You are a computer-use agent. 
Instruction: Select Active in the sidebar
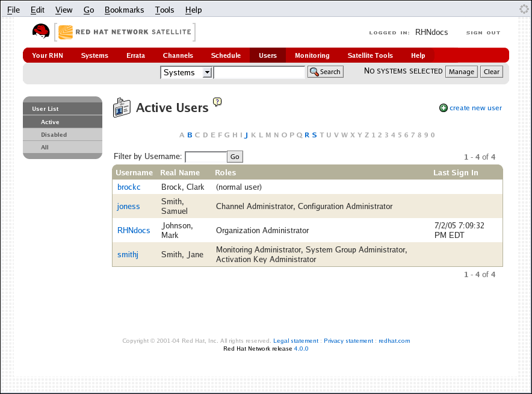[63, 122]
